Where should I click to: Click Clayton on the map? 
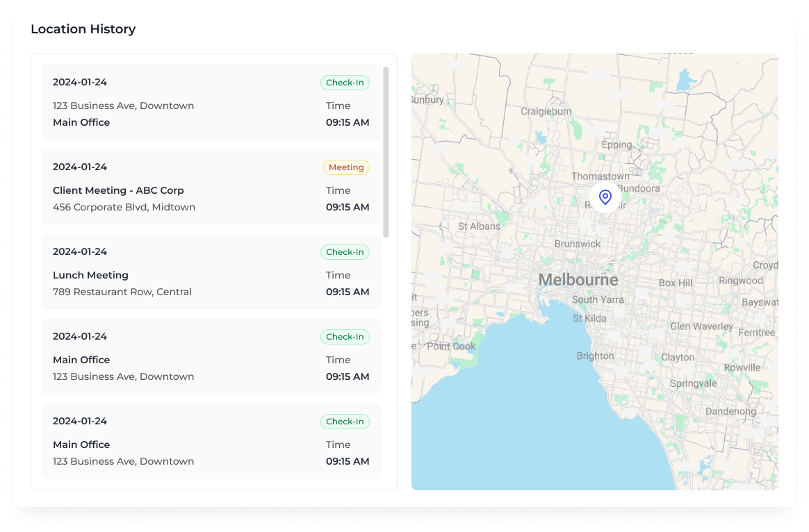pos(678,357)
